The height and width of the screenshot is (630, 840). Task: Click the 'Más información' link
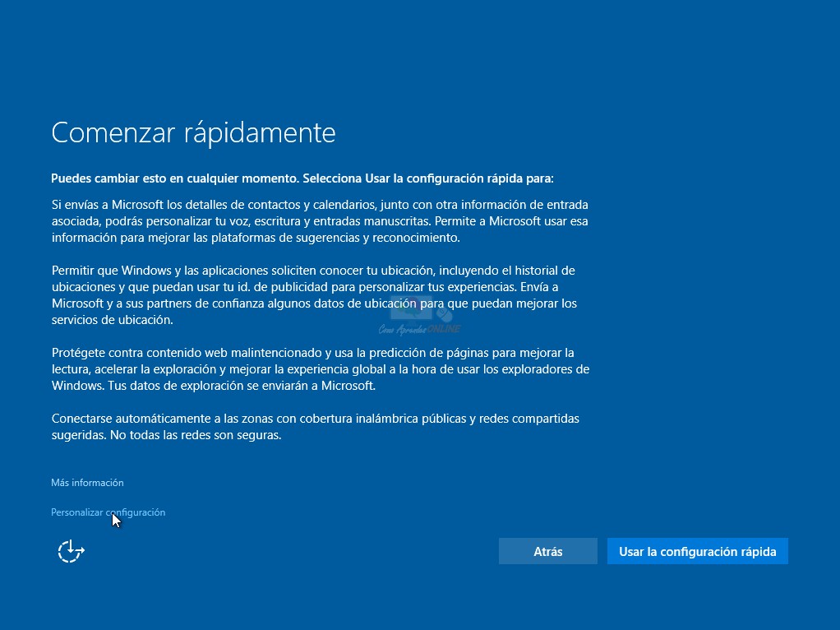[x=87, y=483]
